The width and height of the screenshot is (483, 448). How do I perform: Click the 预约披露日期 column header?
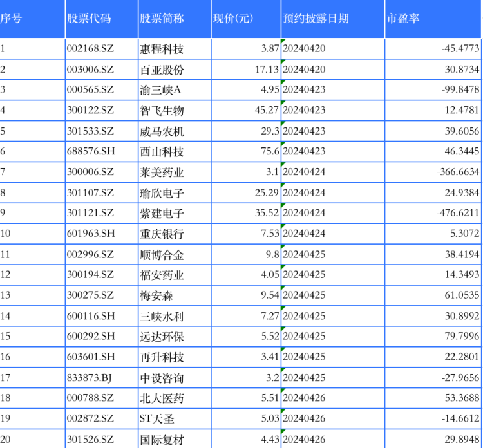333,19
